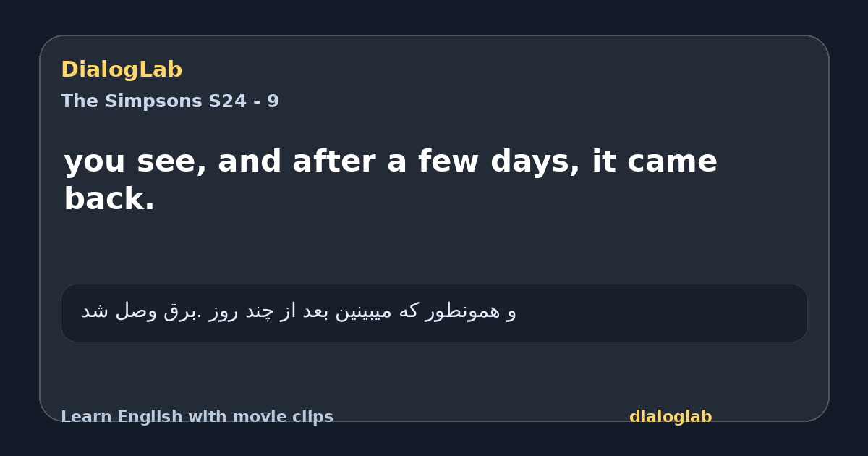
Task: Click the Learn English with movie clips tagline
Action: 197,417
